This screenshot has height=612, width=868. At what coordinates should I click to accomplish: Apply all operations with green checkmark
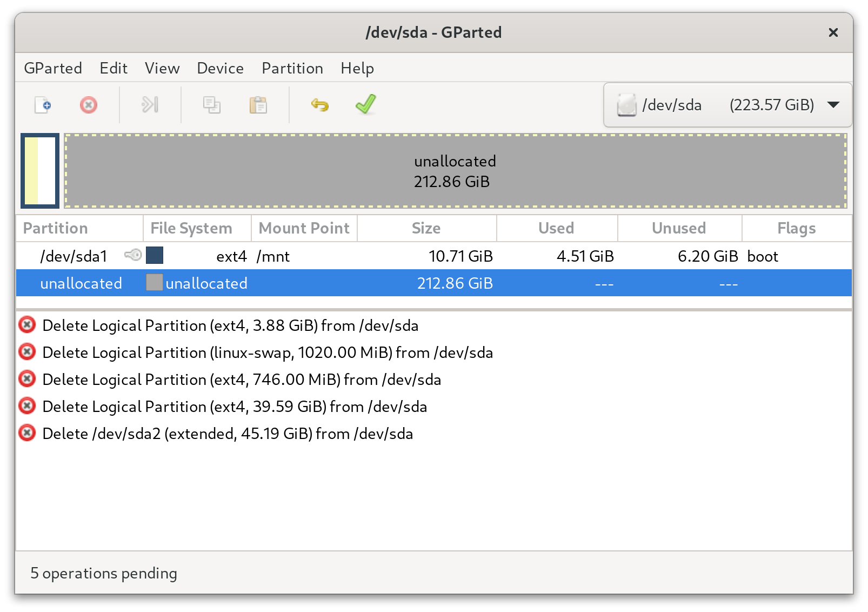(366, 104)
